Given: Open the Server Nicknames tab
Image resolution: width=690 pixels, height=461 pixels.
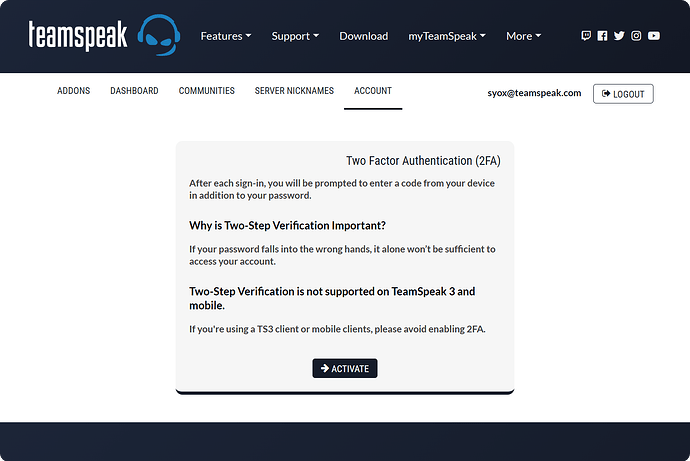Looking at the screenshot, I should [x=294, y=91].
